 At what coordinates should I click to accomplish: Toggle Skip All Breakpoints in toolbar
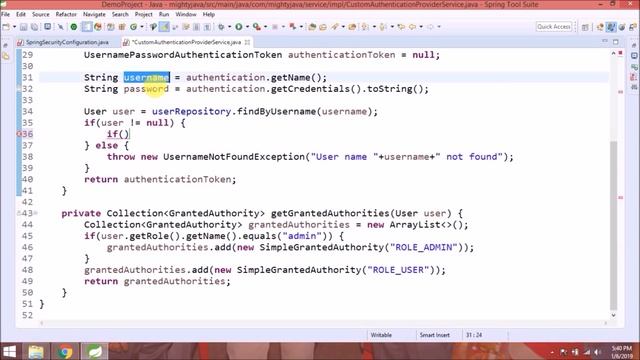(60, 27)
